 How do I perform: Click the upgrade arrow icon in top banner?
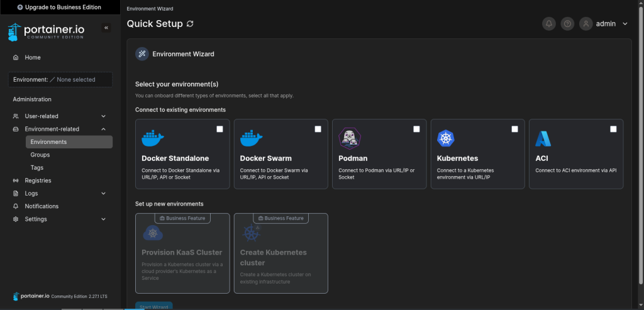(x=20, y=8)
